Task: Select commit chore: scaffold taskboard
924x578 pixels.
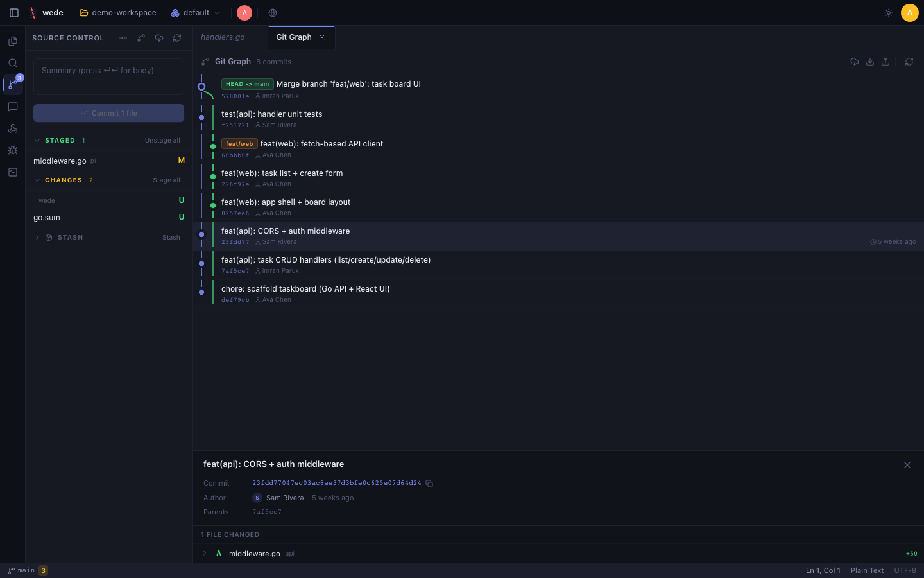Action: 558,293
